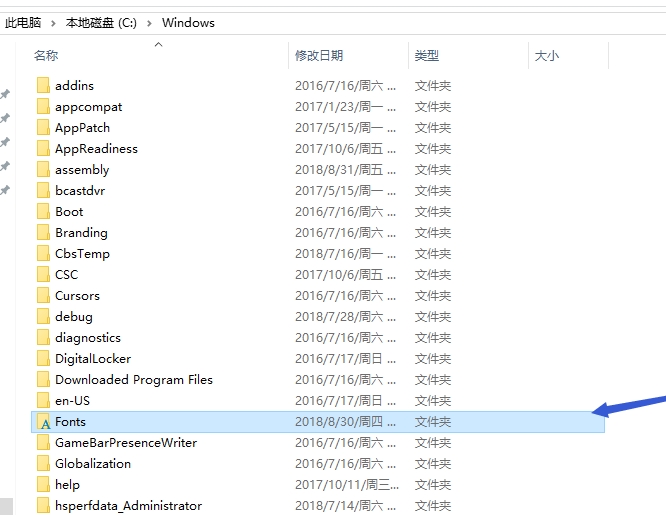The height and width of the screenshot is (515, 666).
Task: Select the assembly folder name
Action: pos(82,170)
